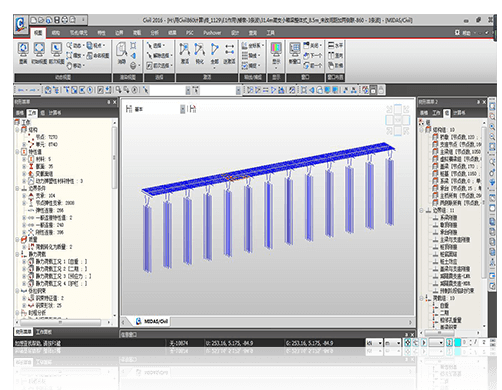
Task: Open the kN force unit dropdown
Action: [x=380, y=343]
